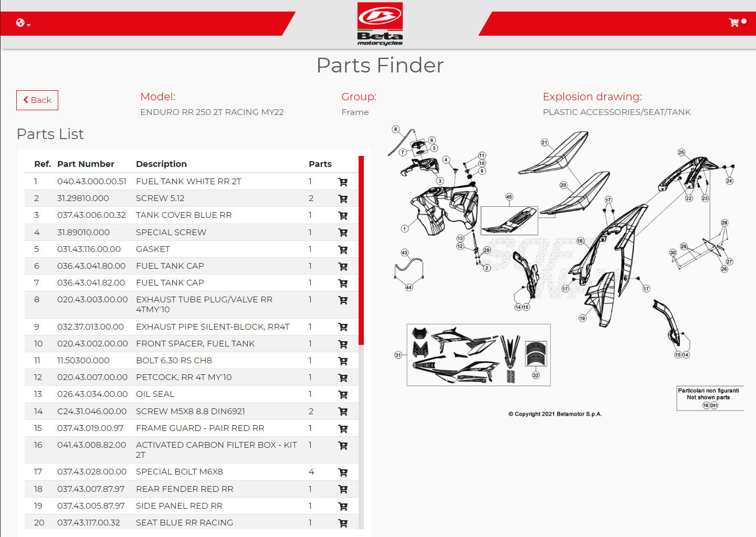Click the explosion drawing diagram
Screen dimensions: 756x537
(566, 270)
